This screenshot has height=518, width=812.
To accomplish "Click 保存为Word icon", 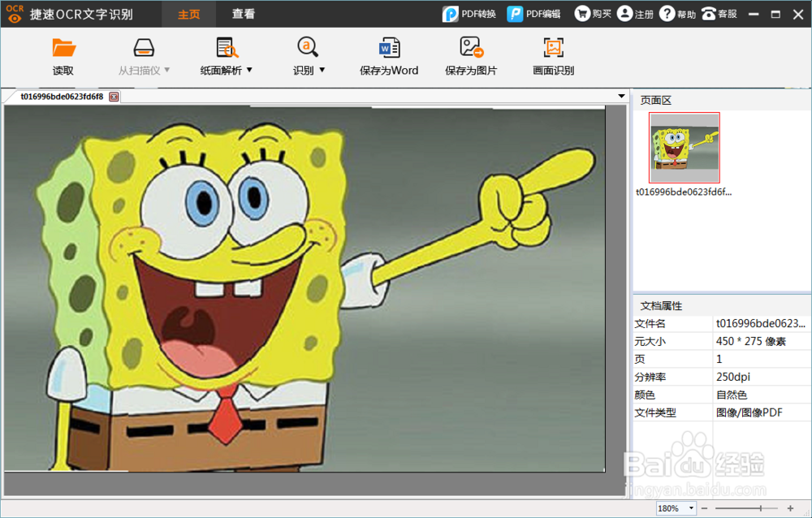I will [389, 48].
